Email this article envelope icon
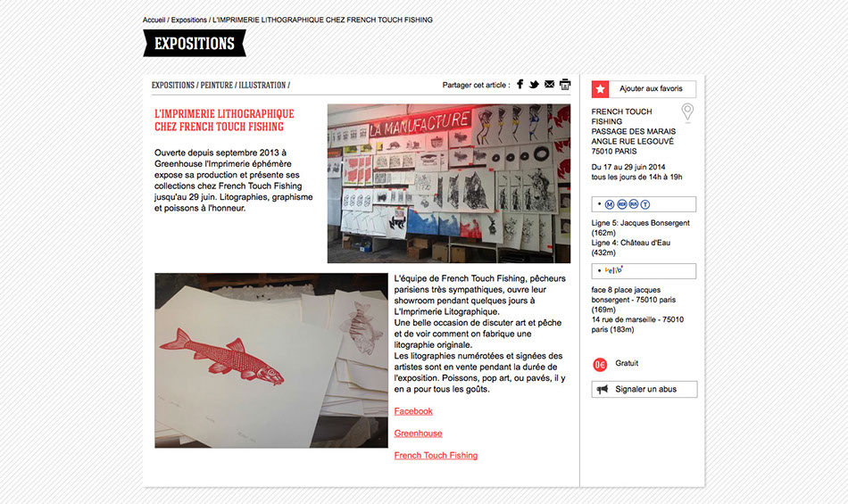This screenshot has width=848, height=504. [549, 84]
